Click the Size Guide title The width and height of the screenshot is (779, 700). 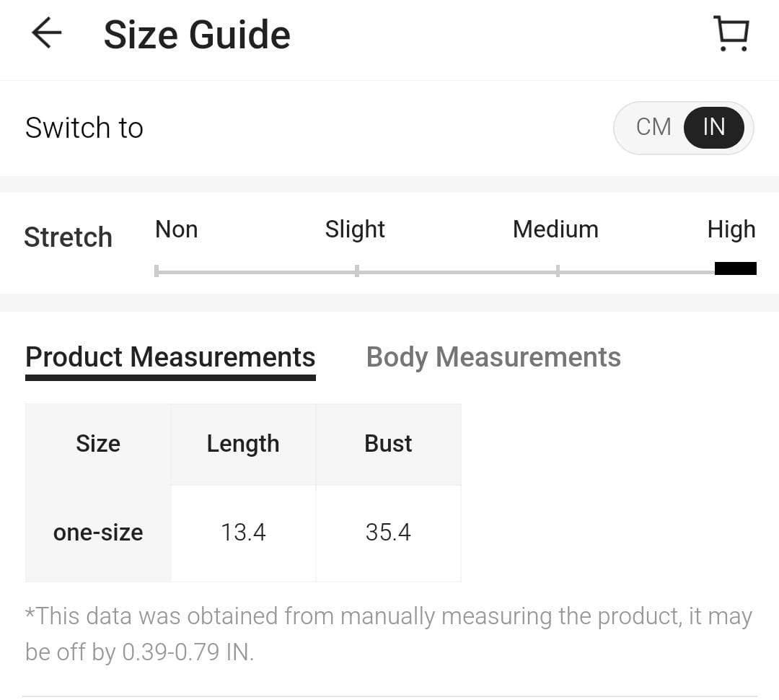pyautogui.click(x=197, y=35)
